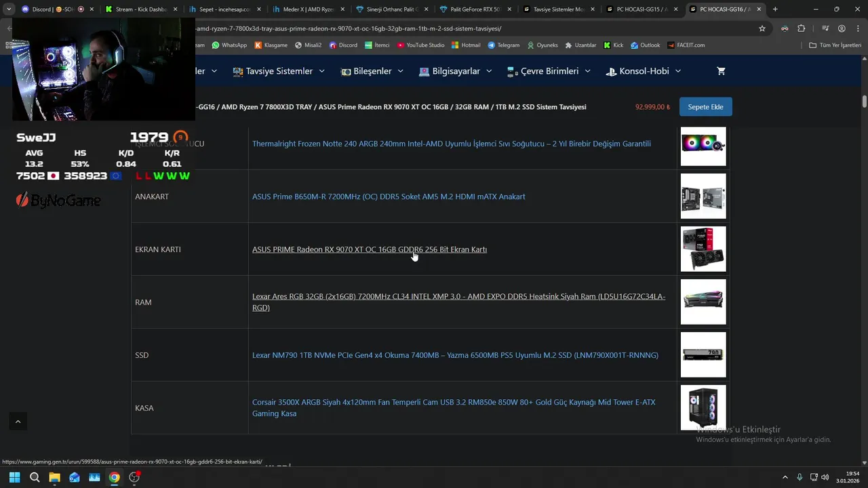868x488 pixels.
Task: Click the ASUS motherboard product thumbnail
Action: pos(703,197)
